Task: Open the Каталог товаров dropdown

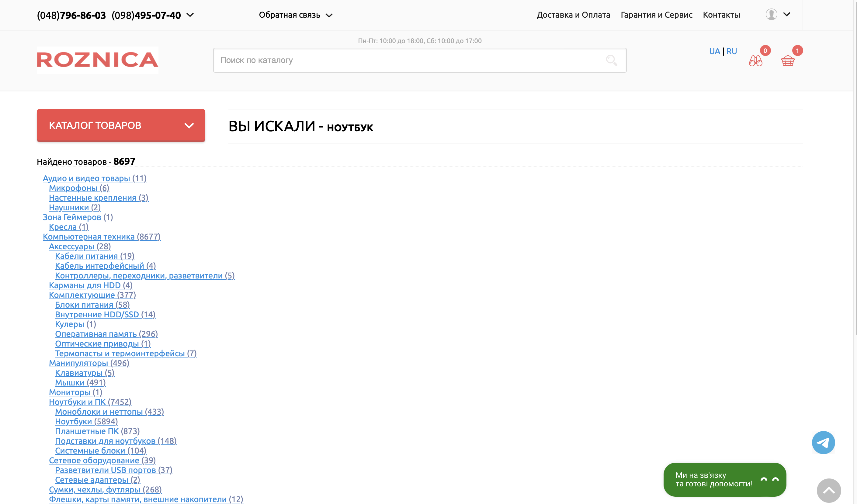Action: click(x=121, y=126)
